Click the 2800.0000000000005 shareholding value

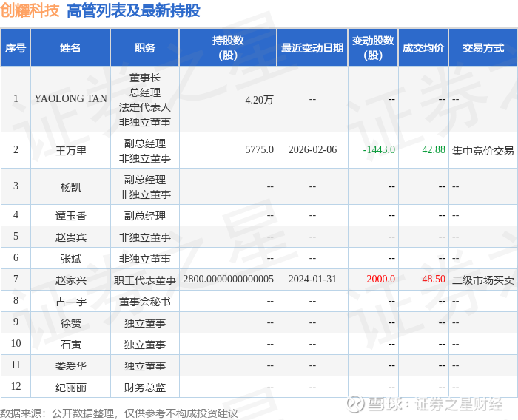pyautogui.click(x=228, y=279)
